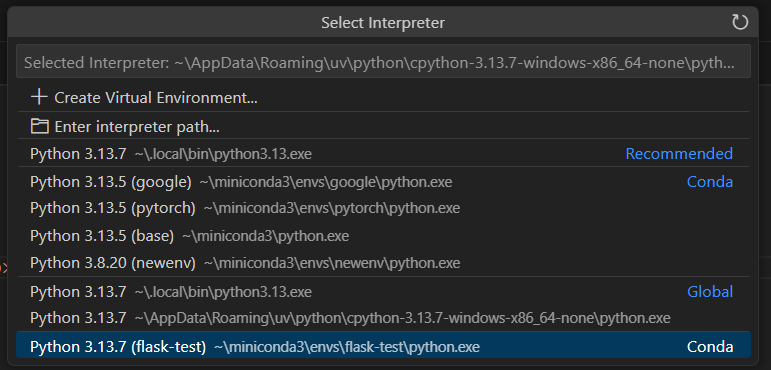Viewport: 771px width, 370px height.
Task: Focus the Selected Interpreter search field
Action: click(383, 62)
